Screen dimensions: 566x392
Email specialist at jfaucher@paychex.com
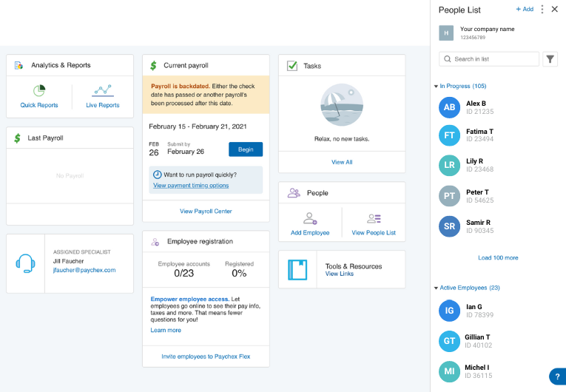pos(84,271)
